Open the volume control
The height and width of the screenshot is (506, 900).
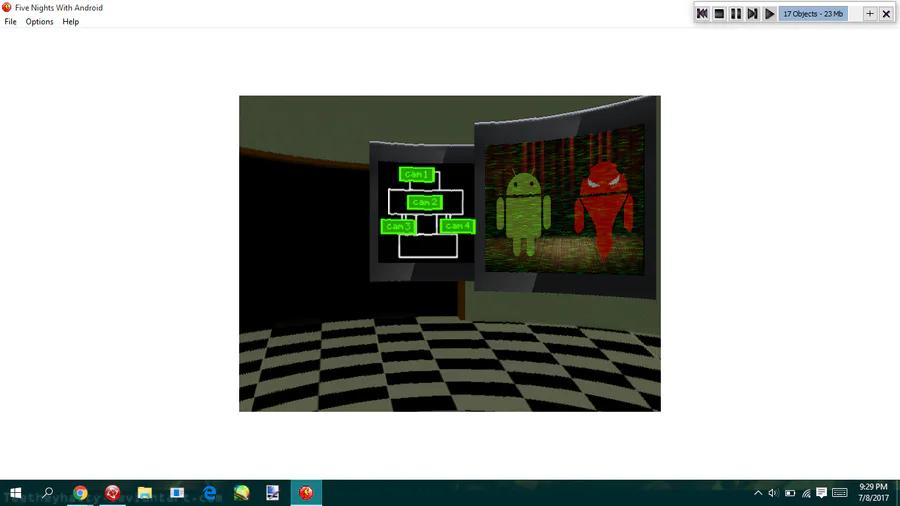[x=773, y=493]
